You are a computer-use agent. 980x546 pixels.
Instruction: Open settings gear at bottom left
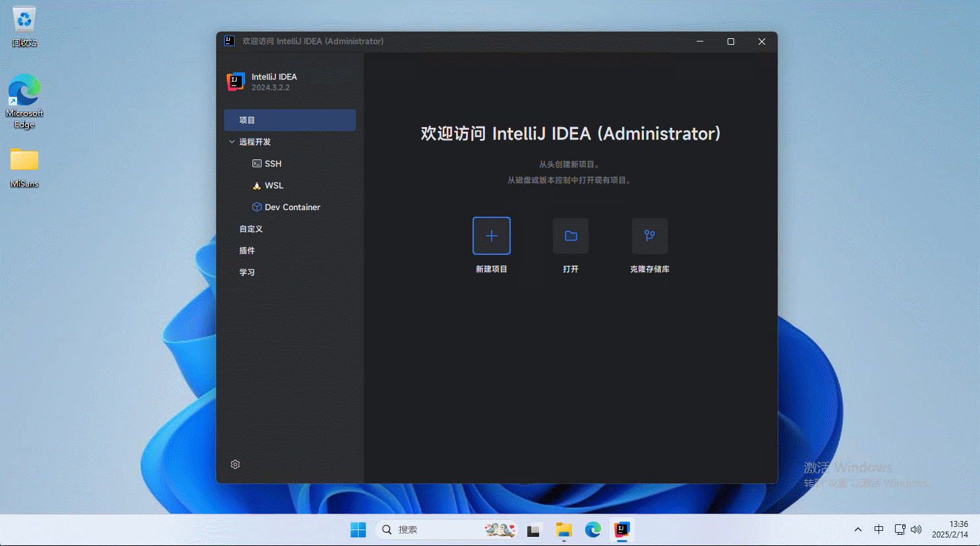pyautogui.click(x=235, y=464)
